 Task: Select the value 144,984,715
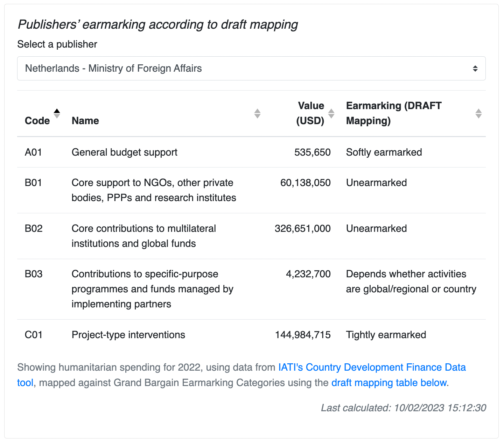pos(303,335)
